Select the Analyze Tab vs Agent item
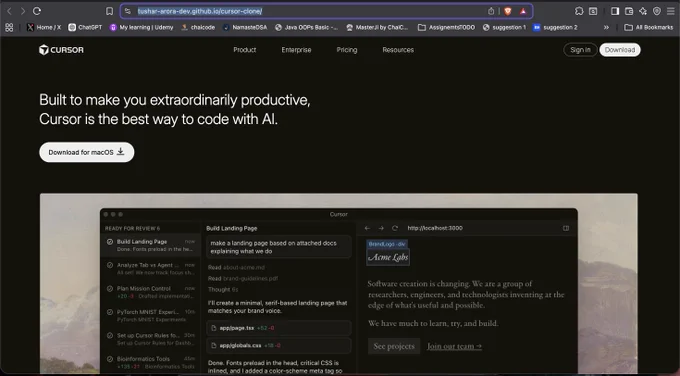This screenshot has height=376, width=680. tap(150, 269)
